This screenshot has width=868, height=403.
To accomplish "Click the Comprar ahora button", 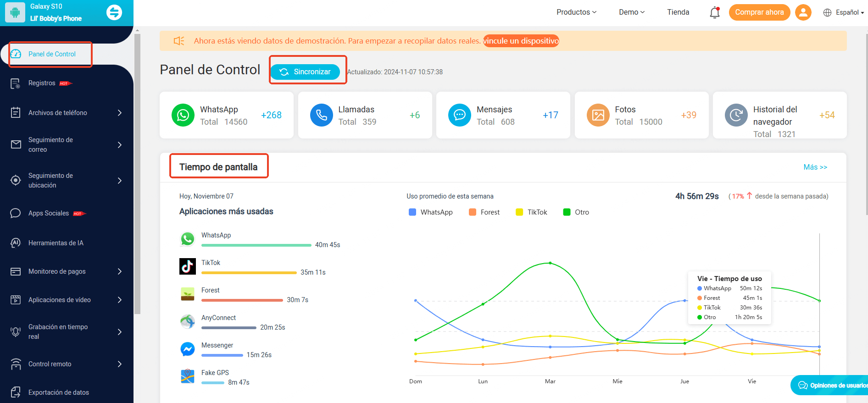I will tap(759, 12).
